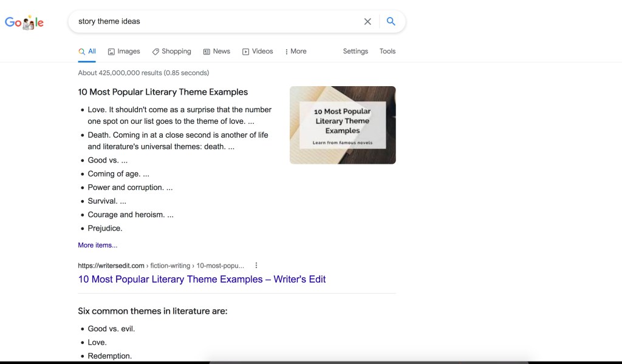
Task: Click the 'More items...' link
Action: coord(97,245)
